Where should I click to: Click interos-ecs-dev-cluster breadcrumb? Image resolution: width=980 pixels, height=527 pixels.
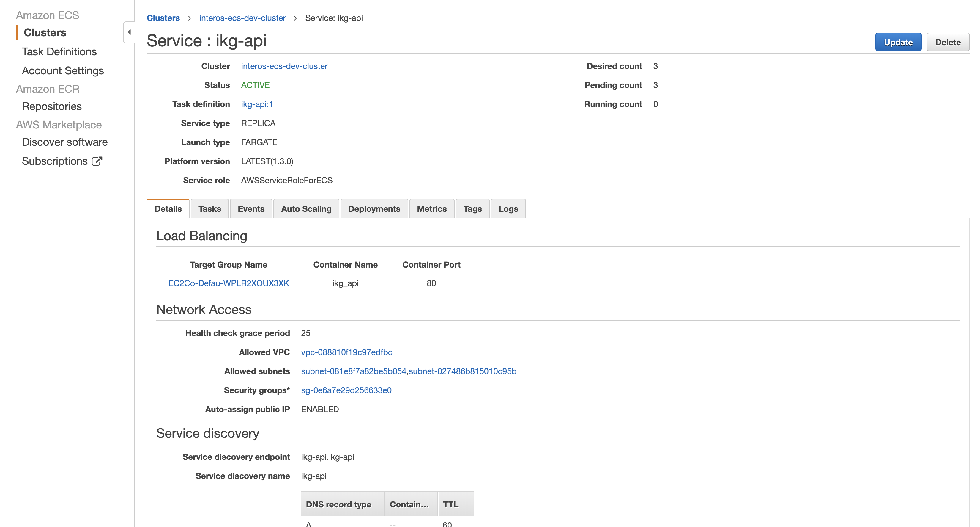242,18
